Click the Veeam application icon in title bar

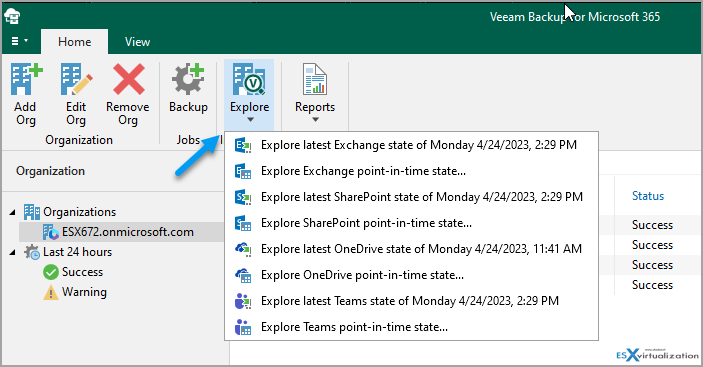click(x=13, y=17)
